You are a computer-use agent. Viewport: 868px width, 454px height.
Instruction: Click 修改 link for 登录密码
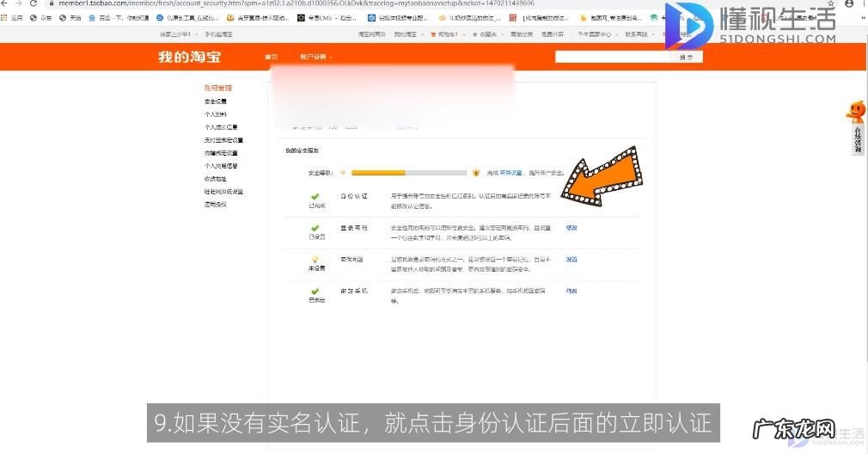[x=572, y=228]
